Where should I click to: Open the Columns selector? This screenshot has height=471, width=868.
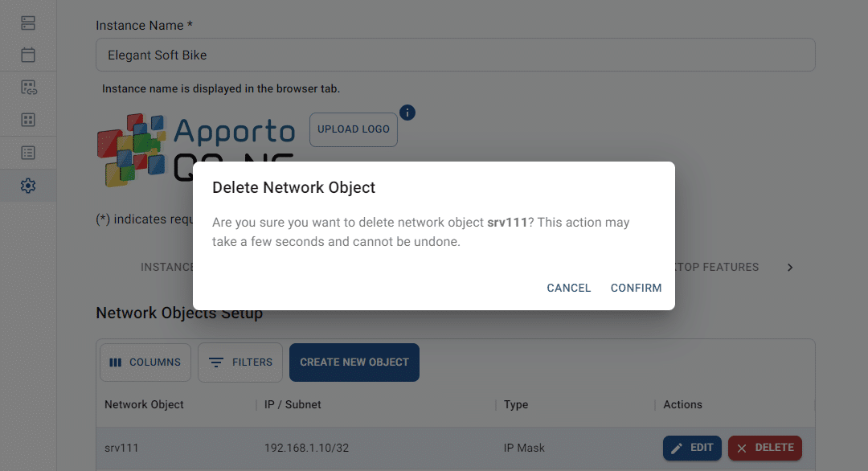pyautogui.click(x=145, y=362)
